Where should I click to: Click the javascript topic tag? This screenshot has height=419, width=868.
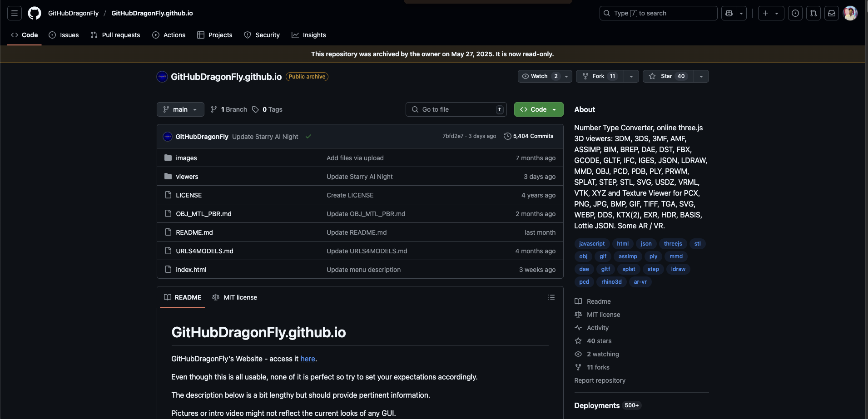click(592, 244)
